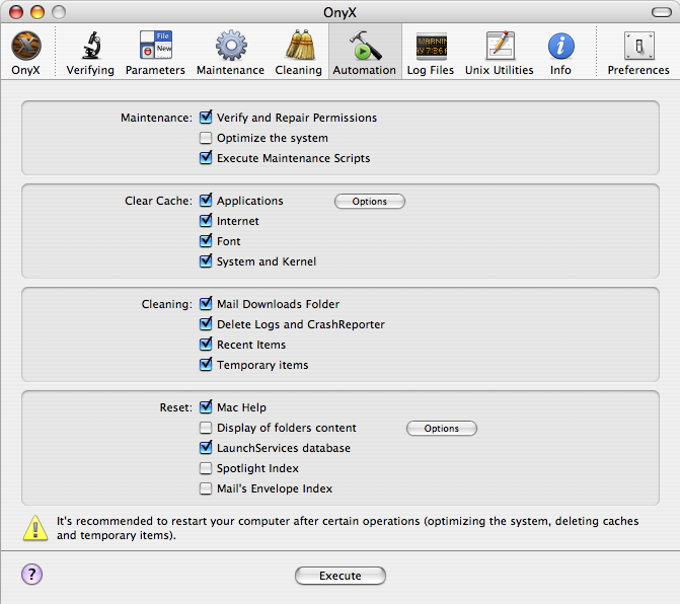Uncheck the Mac Help reset
Viewport: 680px width, 604px height.
pos(206,407)
